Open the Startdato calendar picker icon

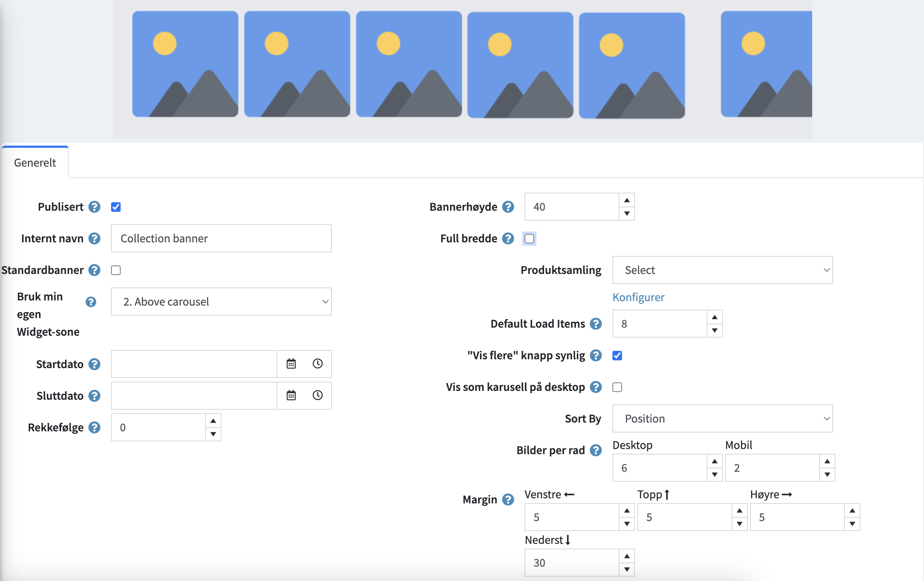[x=291, y=364]
